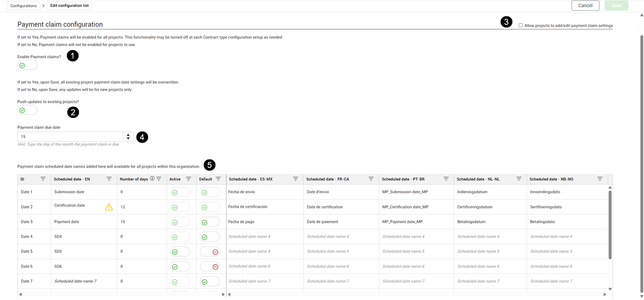This screenshot has width=644, height=300.
Task: Open filter for Default column
Action: (218, 179)
